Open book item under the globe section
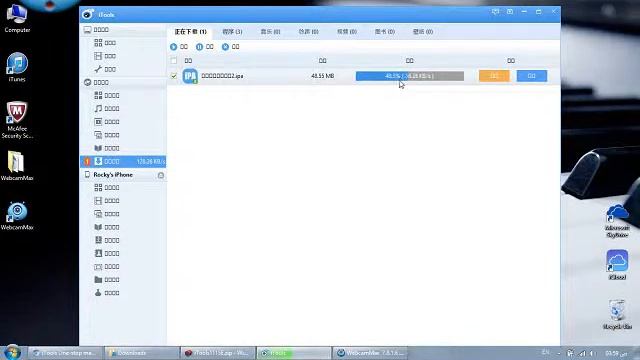Image resolution: width=640 pixels, height=360 pixels. (122, 148)
